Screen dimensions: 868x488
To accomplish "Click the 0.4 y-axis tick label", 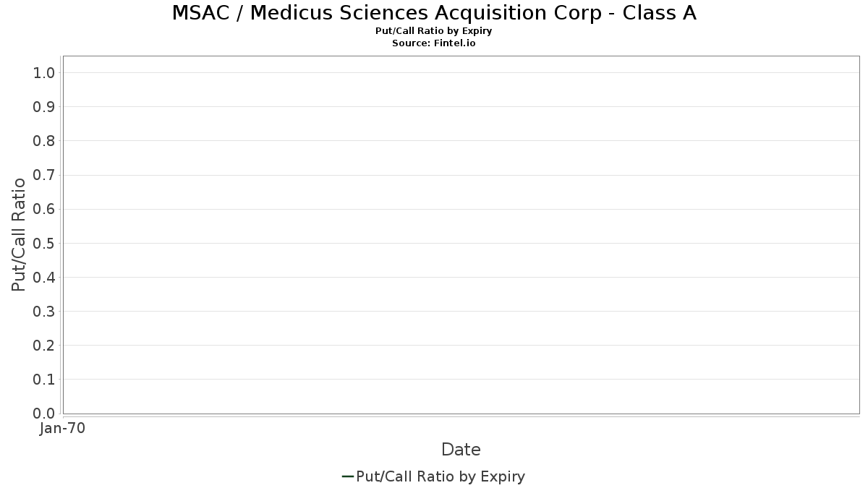I will (x=44, y=278).
